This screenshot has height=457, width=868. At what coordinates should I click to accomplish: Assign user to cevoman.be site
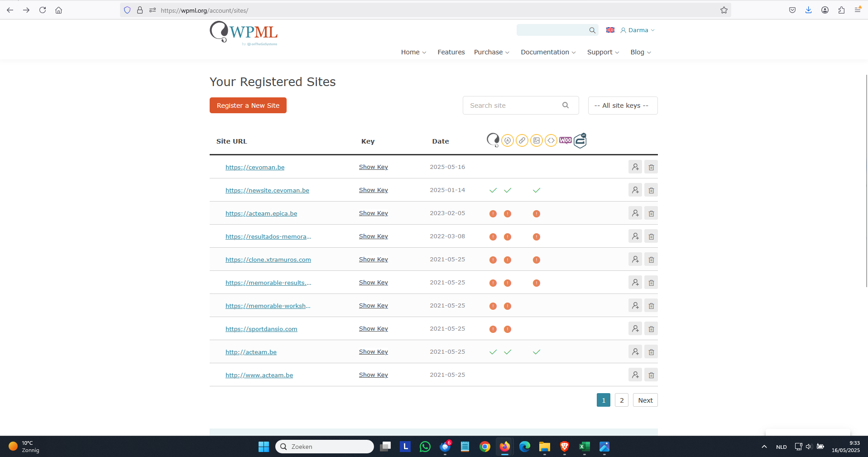(x=635, y=167)
